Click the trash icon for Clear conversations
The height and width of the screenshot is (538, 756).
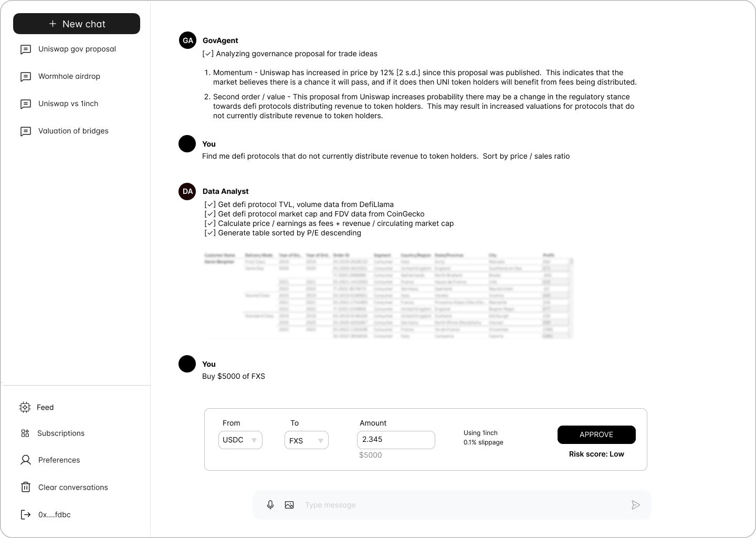pos(25,487)
